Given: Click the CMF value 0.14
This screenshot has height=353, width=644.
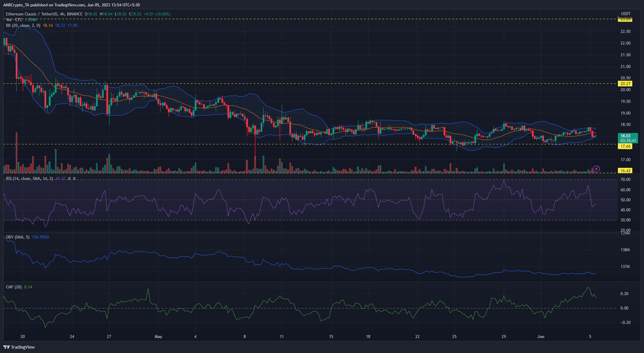Looking at the screenshot, I should click(28, 287).
